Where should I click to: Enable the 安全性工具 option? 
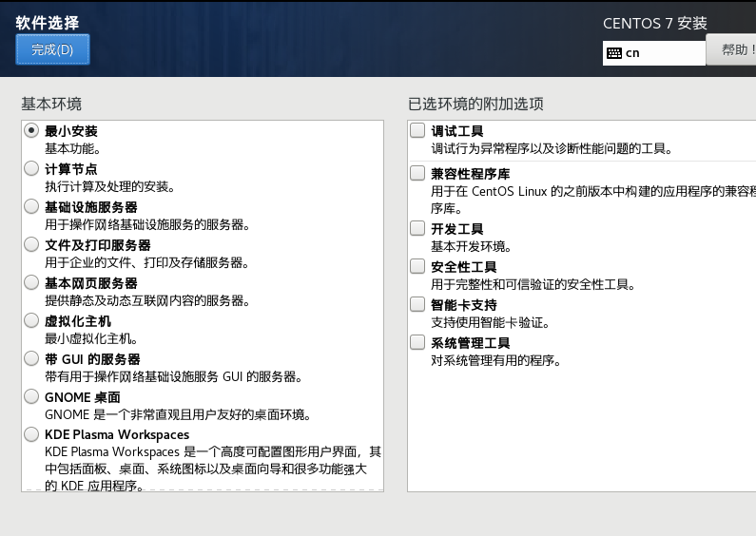[x=417, y=266]
